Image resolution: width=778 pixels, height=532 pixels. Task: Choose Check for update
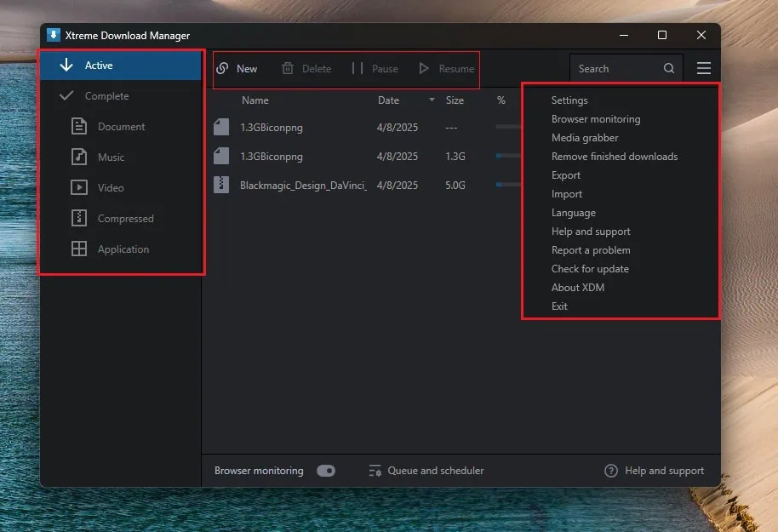590,268
